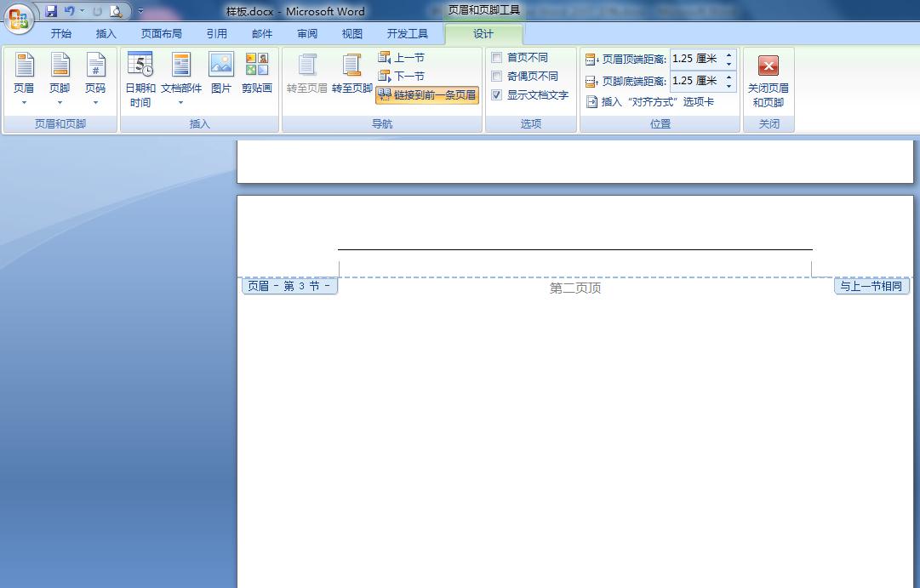Screen dimensions: 920x588
Task: Click Close Header and Footer
Action: tap(769, 81)
